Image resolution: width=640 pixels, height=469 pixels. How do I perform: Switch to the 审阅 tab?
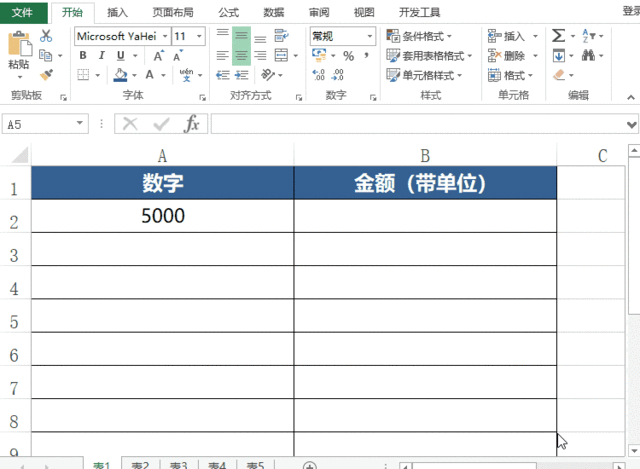coord(319,13)
